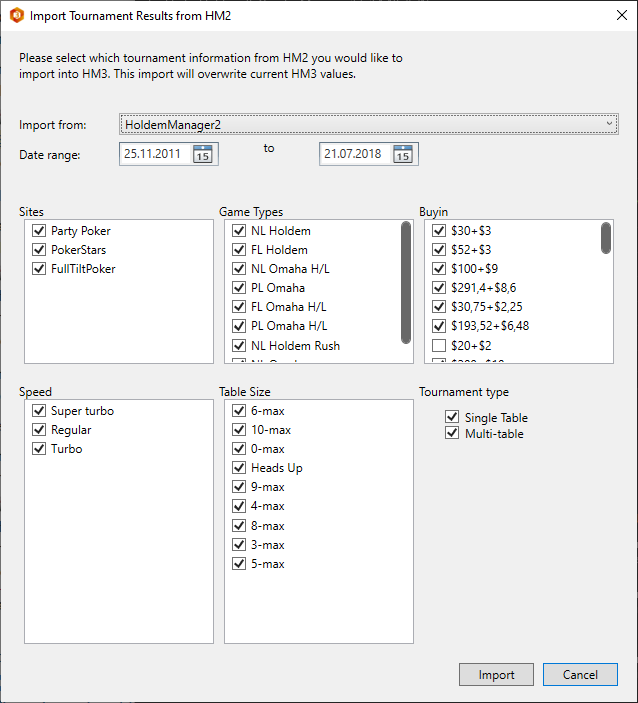Close the import dialog with X
Screen dimensions: 638x703
coord(621,15)
